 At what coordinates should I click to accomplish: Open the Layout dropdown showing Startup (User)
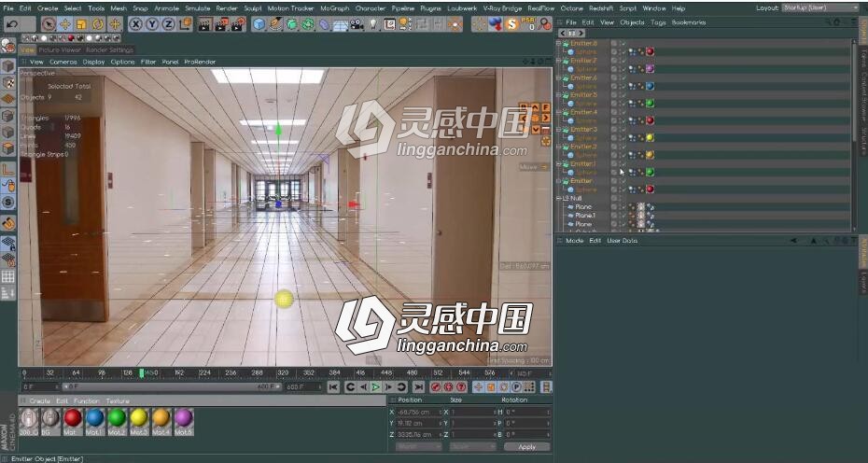click(x=821, y=7)
